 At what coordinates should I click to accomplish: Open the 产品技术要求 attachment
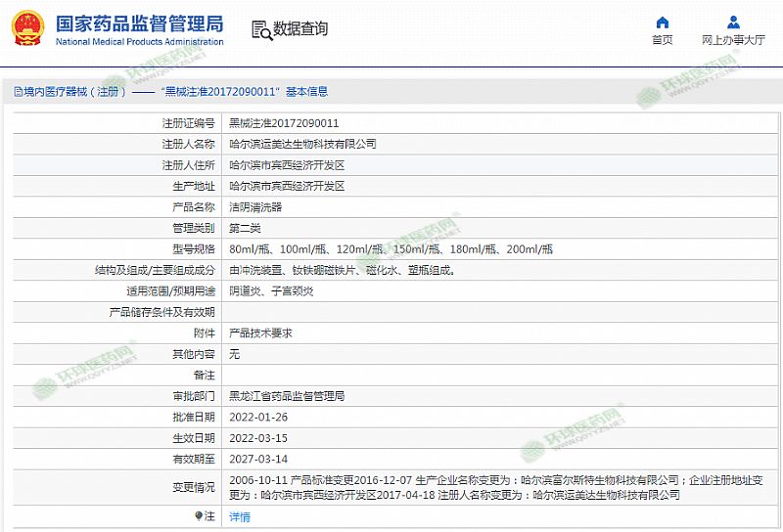click(x=260, y=333)
